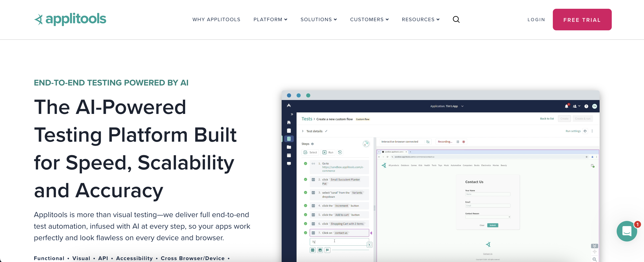Open the Resources dropdown menu
The image size is (644, 262).
[x=420, y=19]
